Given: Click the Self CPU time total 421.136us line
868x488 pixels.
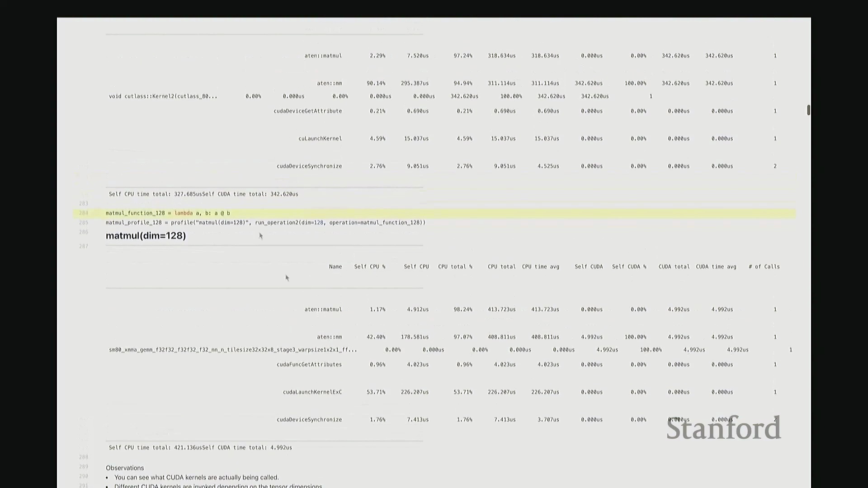Looking at the screenshot, I should tap(200, 447).
